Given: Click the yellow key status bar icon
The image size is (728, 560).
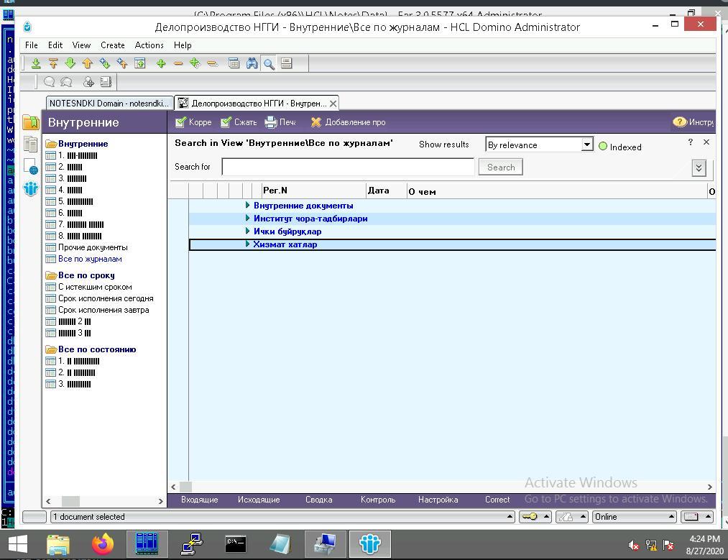Looking at the screenshot, I should coord(529,517).
